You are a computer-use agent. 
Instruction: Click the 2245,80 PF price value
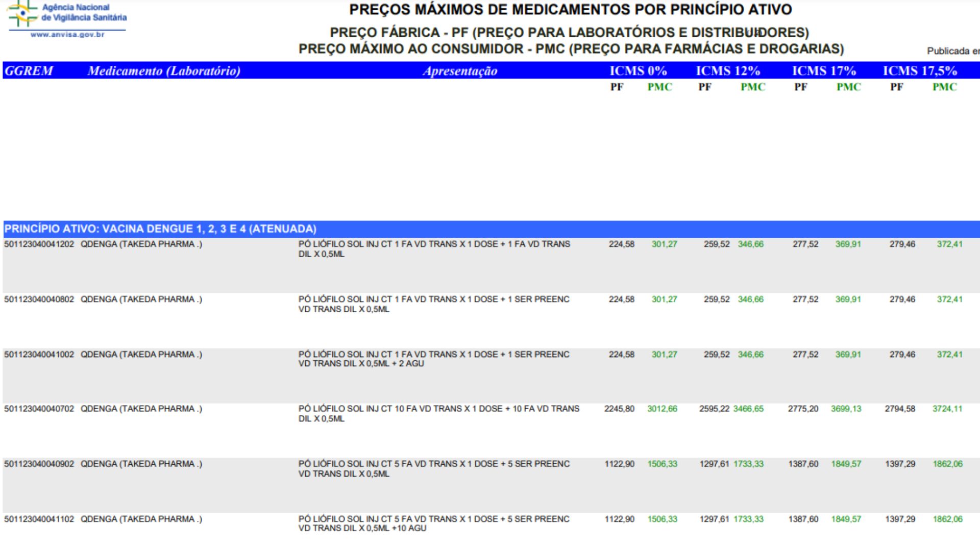tap(619, 409)
